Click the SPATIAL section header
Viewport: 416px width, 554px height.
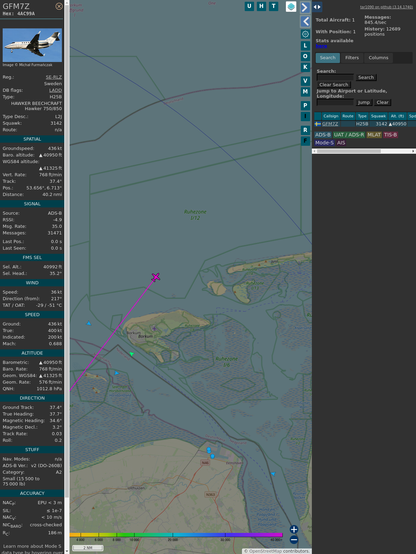tap(32, 139)
